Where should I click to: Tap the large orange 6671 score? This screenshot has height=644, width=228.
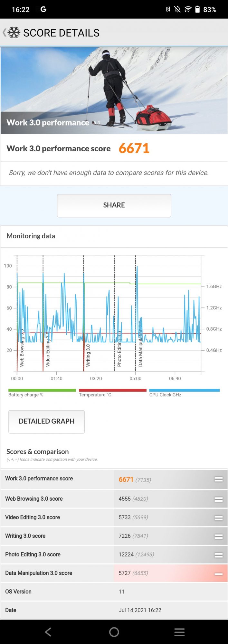coord(134,148)
